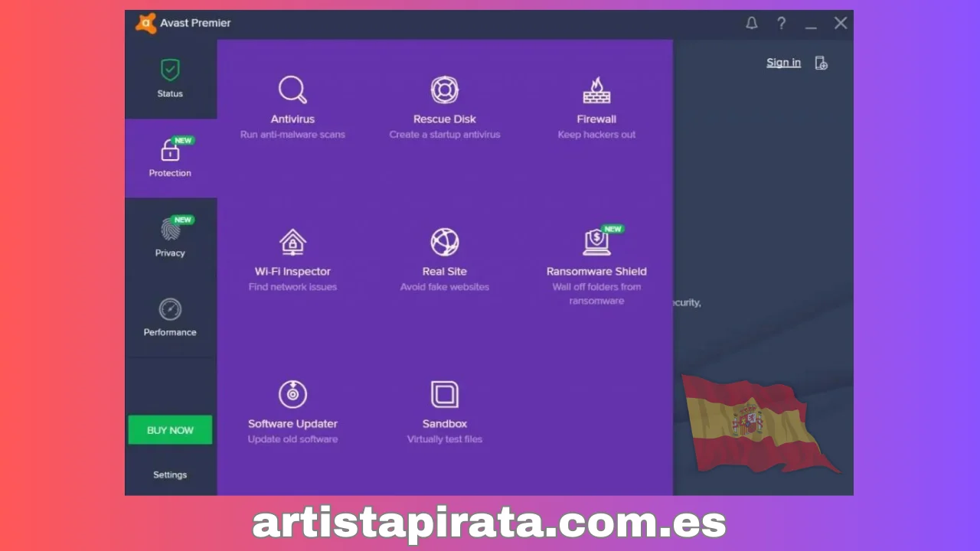Open the Antivirus magnifier icon
Image resolution: width=980 pixels, height=551 pixels.
[292, 90]
